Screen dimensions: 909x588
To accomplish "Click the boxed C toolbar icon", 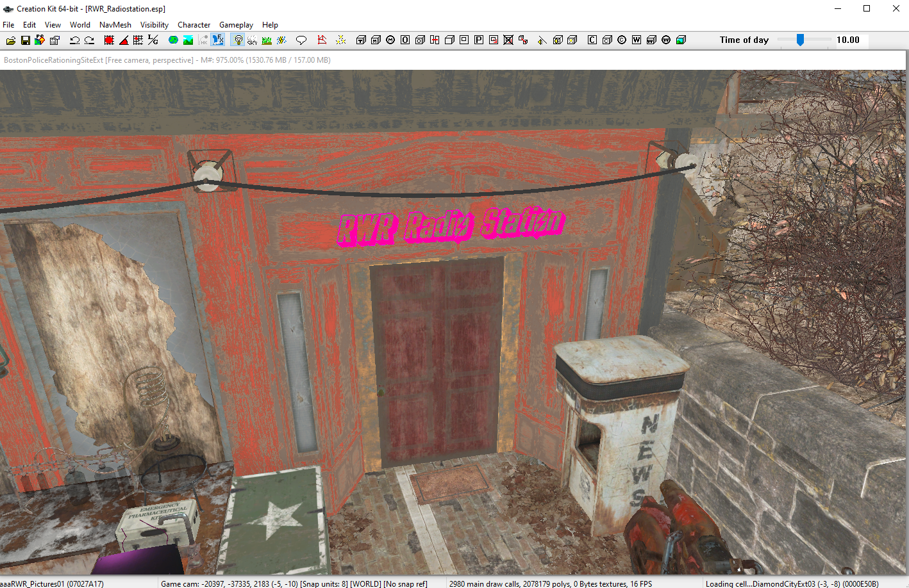I will (592, 40).
